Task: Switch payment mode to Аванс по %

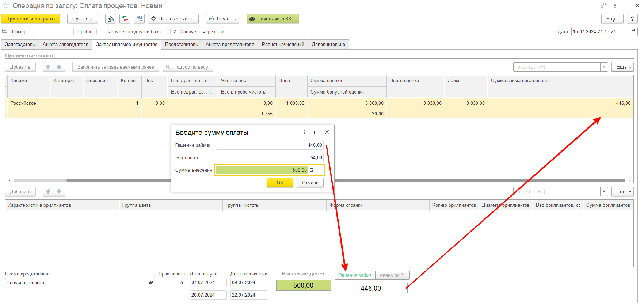Action: (392, 275)
